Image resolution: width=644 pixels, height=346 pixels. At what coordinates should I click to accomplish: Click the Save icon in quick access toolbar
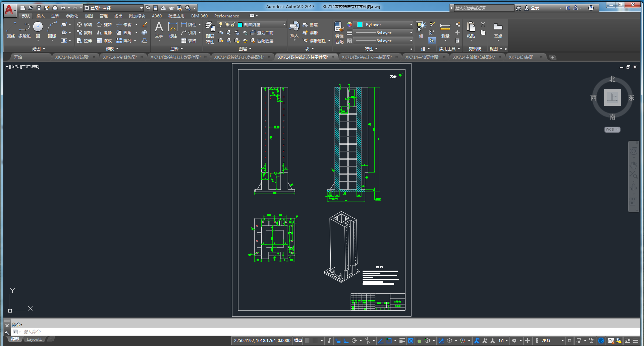coord(39,8)
